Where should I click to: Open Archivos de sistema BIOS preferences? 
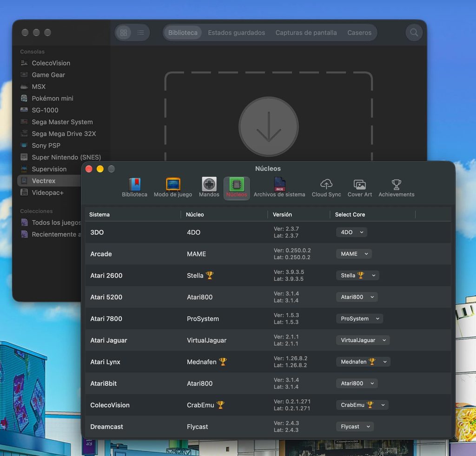[279, 188]
